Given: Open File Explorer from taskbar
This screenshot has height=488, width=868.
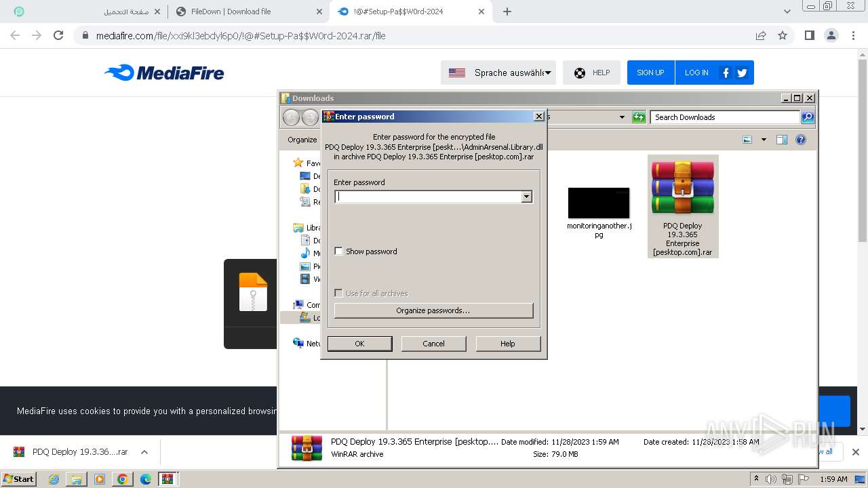Looking at the screenshot, I should (77, 479).
